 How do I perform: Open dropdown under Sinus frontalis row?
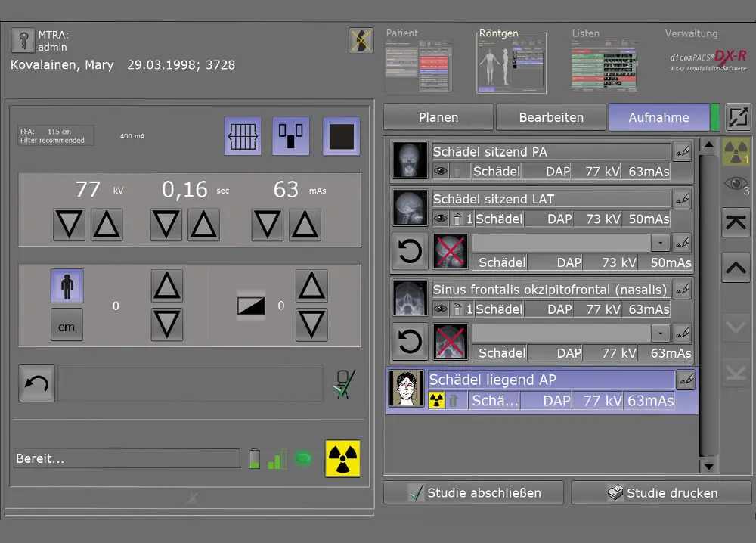click(660, 334)
